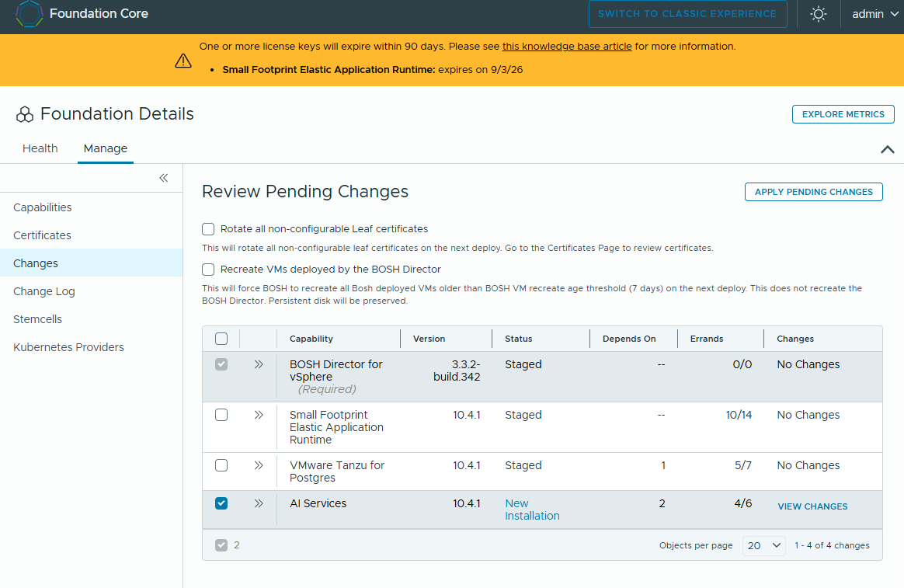The image size is (904, 588).
Task: Click the Foundation Details cluster icon
Action: click(x=25, y=114)
